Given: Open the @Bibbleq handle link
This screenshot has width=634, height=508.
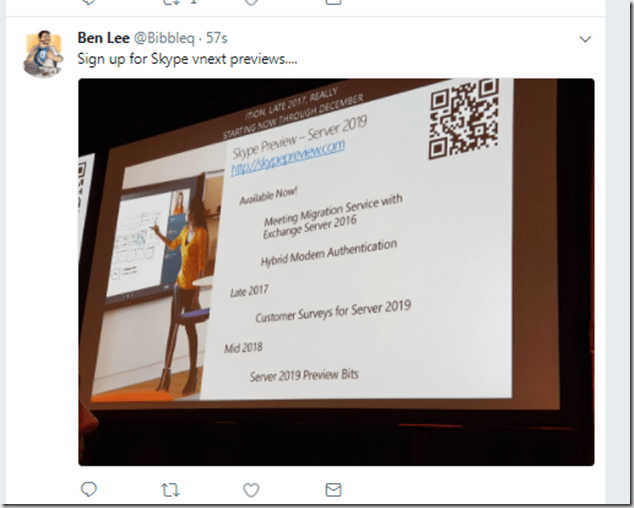Looking at the screenshot, I should coord(164,38).
